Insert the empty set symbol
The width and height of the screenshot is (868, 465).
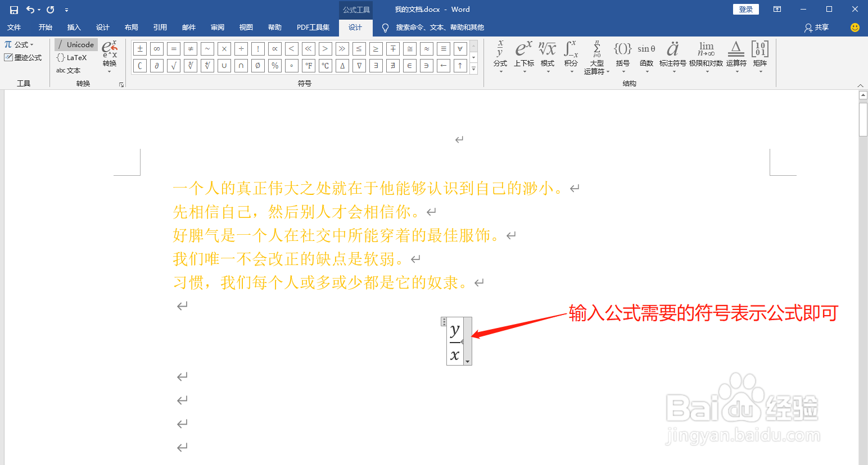258,66
